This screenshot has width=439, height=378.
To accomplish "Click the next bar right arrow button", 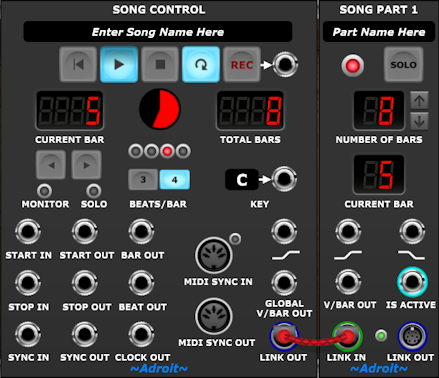I will point(86,165).
